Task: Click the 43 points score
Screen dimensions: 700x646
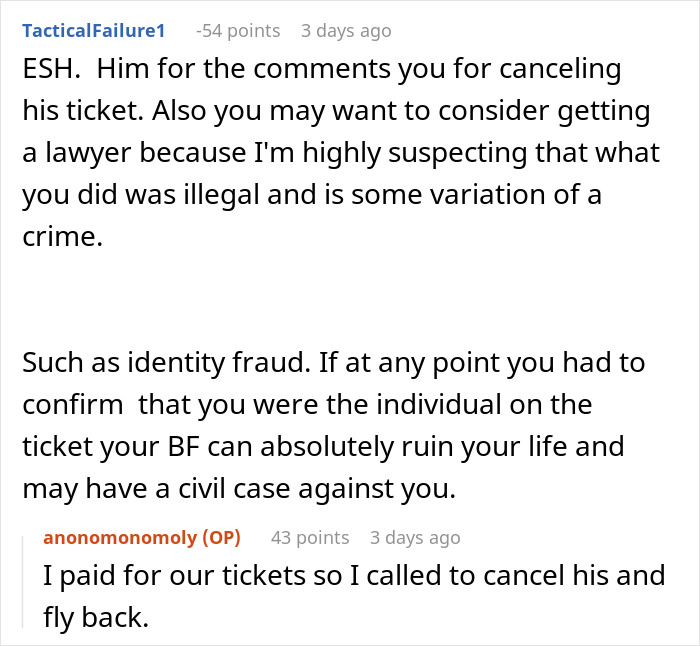Action: click(x=309, y=538)
